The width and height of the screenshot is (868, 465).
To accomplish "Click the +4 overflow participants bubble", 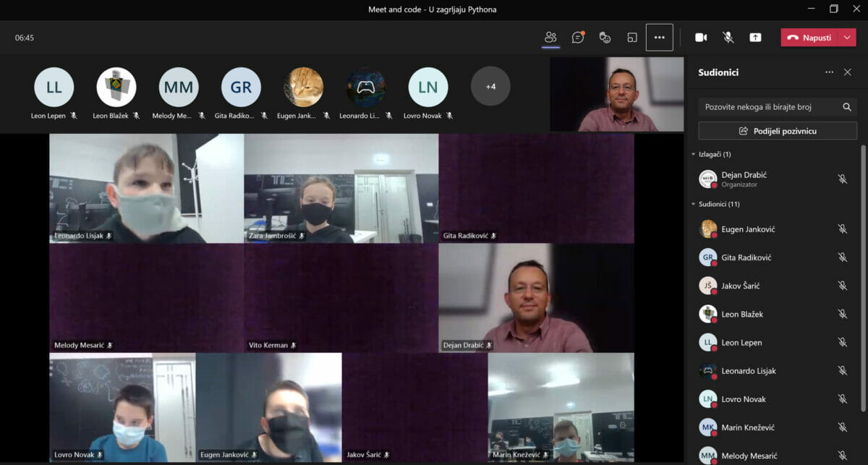I will (490, 87).
